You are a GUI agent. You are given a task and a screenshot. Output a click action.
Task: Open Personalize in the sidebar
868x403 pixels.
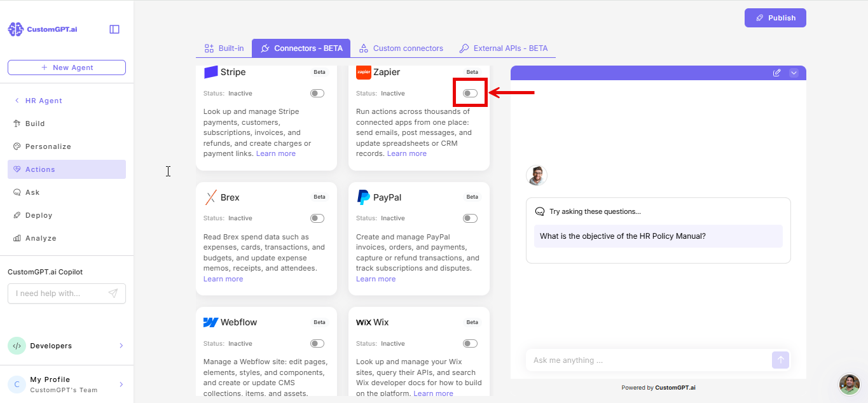[67, 146]
